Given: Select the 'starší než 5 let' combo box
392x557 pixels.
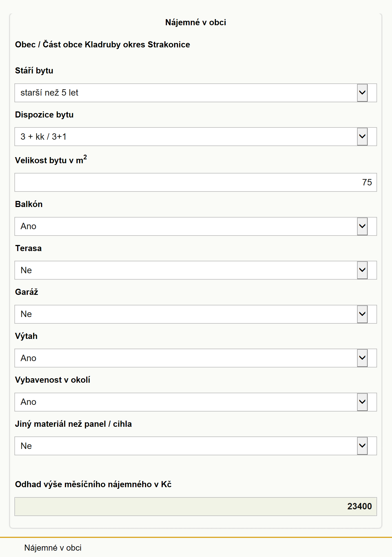Looking at the screenshot, I should (x=196, y=93).
